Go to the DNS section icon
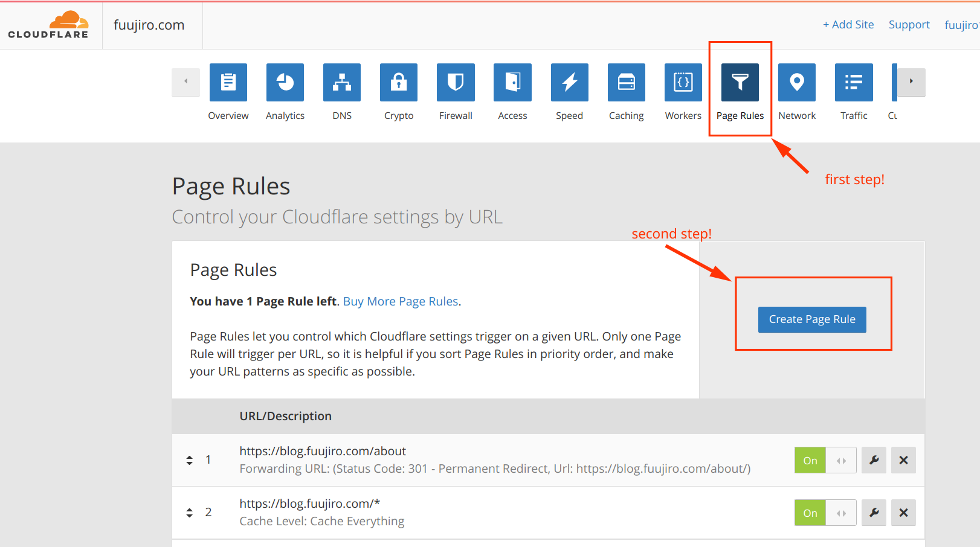 [x=342, y=82]
